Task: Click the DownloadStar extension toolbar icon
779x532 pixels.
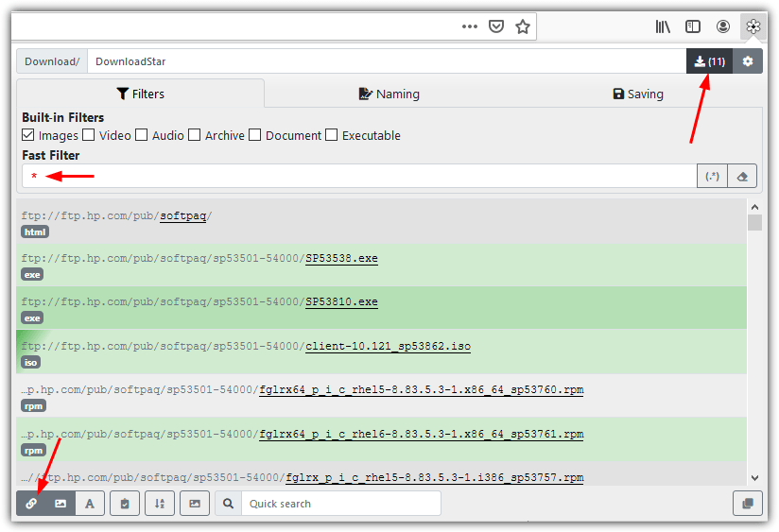Action: tap(753, 26)
